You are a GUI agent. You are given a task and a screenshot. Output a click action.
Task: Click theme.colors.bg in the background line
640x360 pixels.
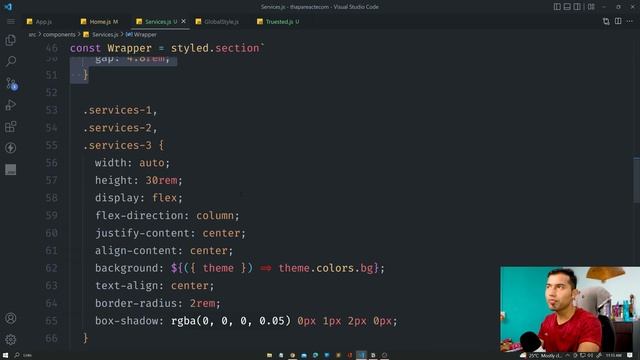[x=326, y=268]
